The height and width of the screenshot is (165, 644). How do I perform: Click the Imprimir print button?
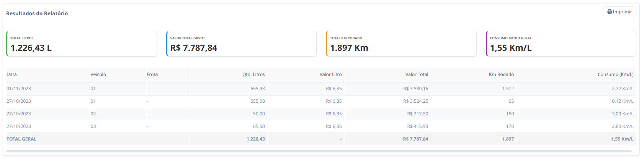619,12
